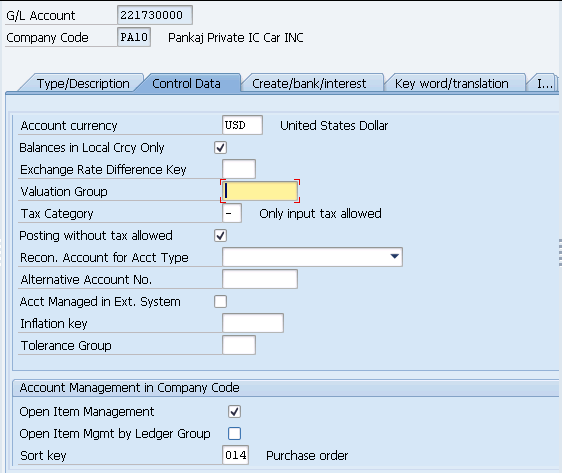
Task: Select the Tax Category field
Action: coord(232,213)
